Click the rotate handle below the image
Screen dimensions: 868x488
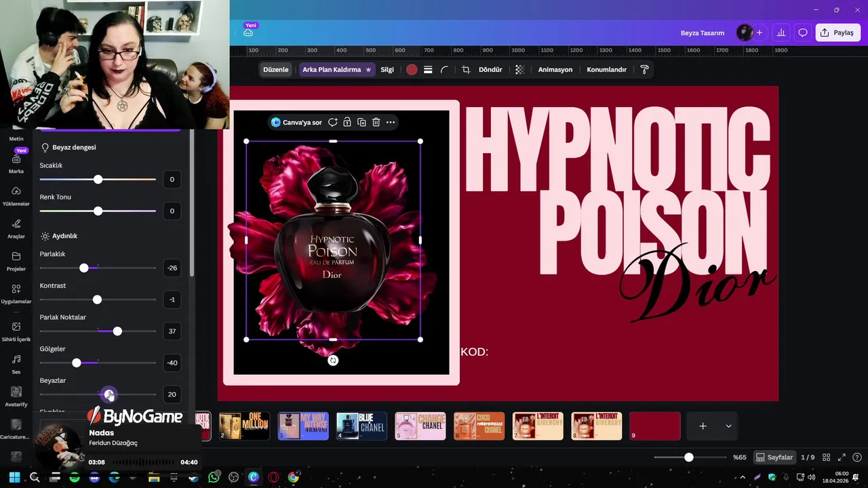click(x=333, y=361)
